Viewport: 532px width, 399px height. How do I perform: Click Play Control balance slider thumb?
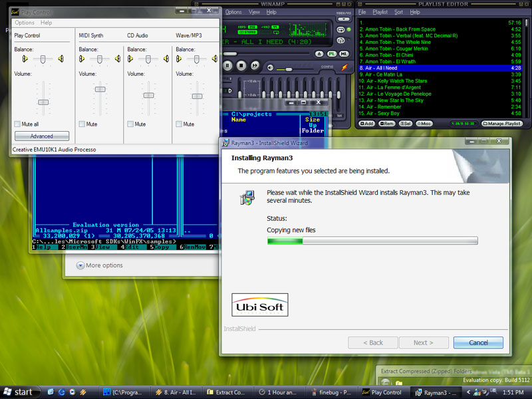[x=43, y=59]
